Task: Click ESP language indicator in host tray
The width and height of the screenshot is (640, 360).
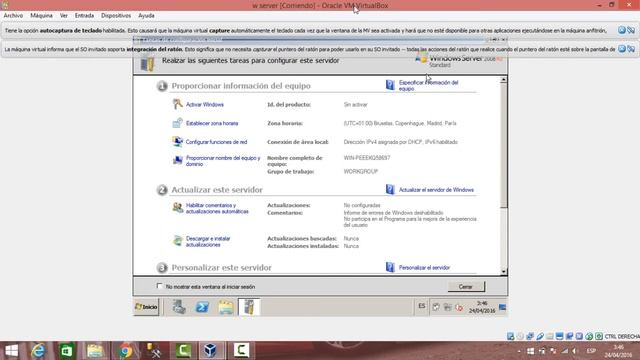Action: click(591, 351)
